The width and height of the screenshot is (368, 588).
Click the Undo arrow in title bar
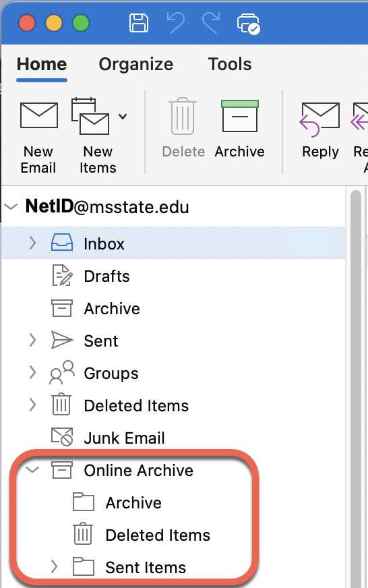[x=175, y=22]
